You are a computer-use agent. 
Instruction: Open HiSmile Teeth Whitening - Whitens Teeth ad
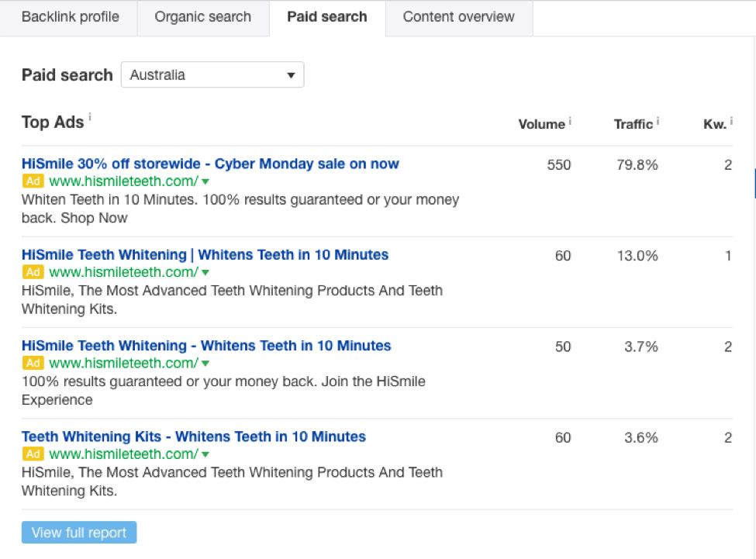pyautogui.click(x=206, y=346)
